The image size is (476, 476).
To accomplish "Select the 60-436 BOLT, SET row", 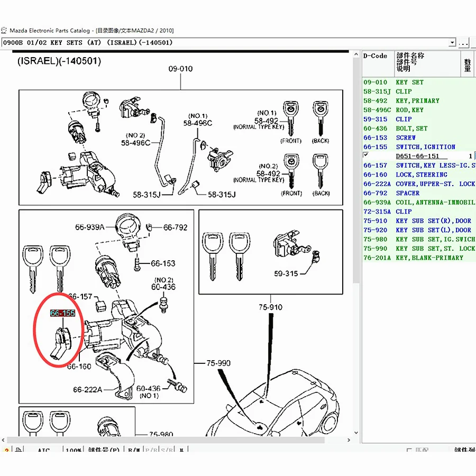I will (x=419, y=129).
